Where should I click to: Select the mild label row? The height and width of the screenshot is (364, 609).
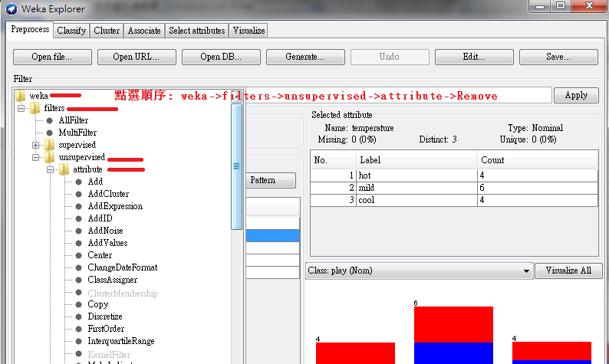pos(454,188)
